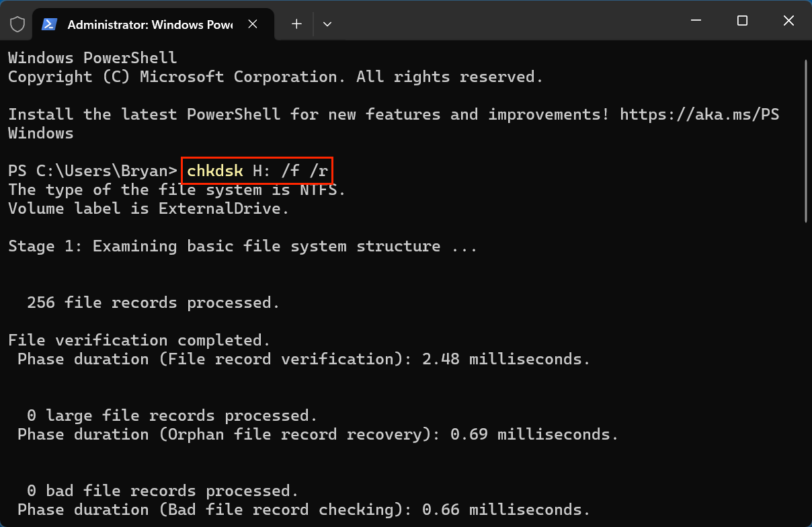Click the 256 file records processed text
The height and width of the screenshot is (527, 812).
(x=153, y=302)
